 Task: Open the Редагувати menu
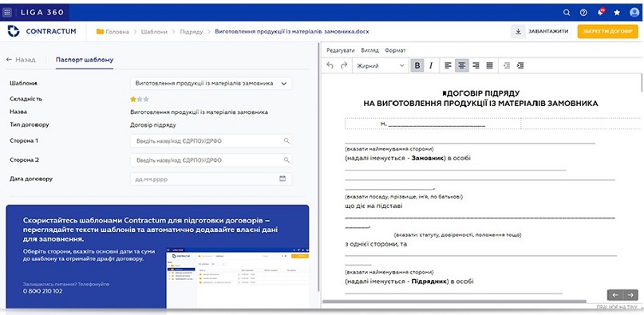click(x=341, y=50)
